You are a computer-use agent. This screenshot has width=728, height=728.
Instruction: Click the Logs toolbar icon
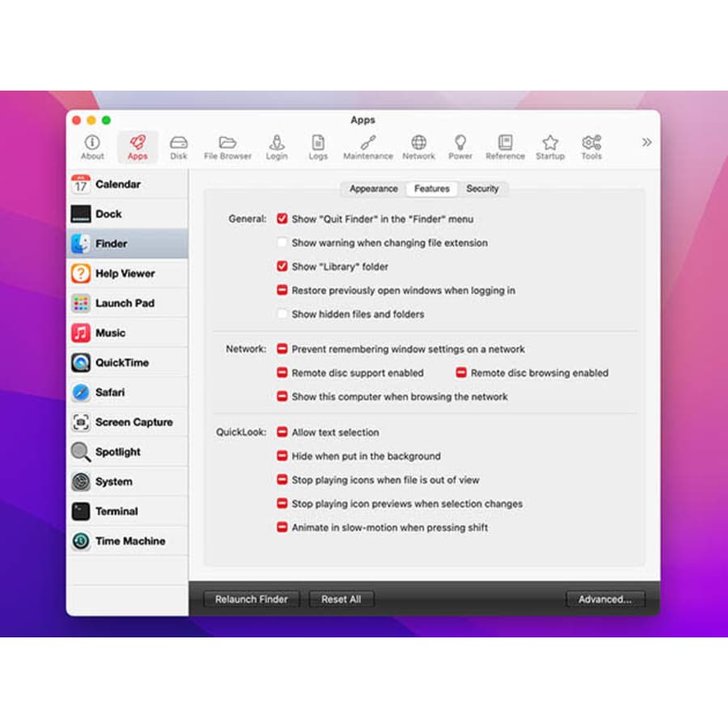[x=318, y=144]
